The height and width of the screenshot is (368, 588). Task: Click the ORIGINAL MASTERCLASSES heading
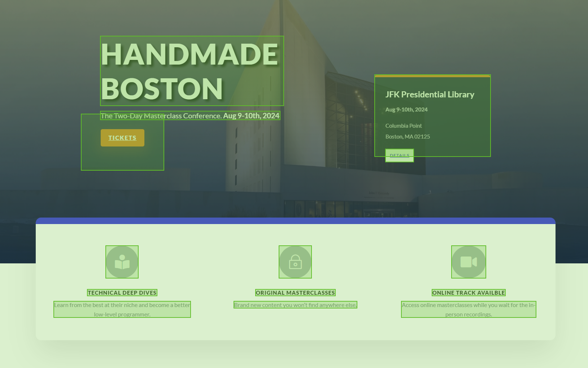click(x=295, y=293)
